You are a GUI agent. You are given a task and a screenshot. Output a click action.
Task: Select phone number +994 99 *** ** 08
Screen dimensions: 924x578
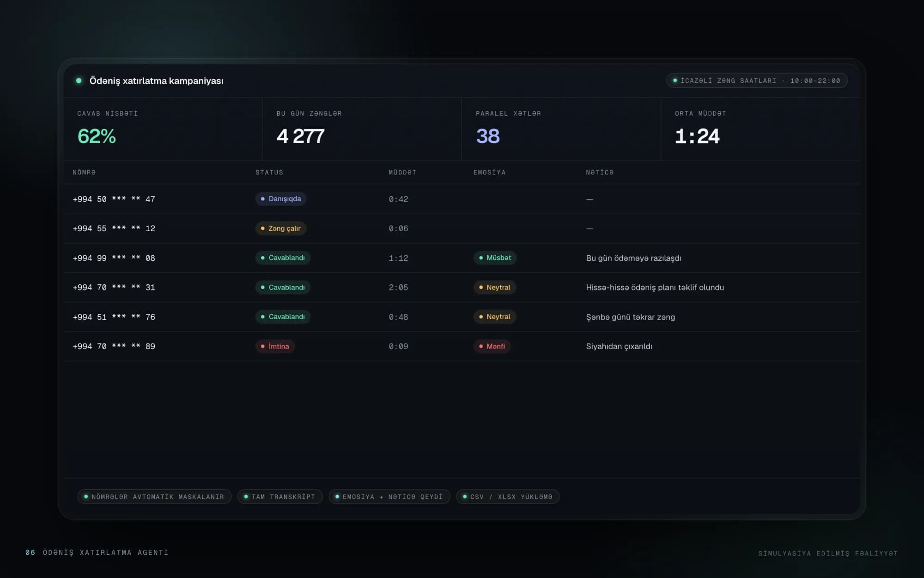tap(114, 258)
